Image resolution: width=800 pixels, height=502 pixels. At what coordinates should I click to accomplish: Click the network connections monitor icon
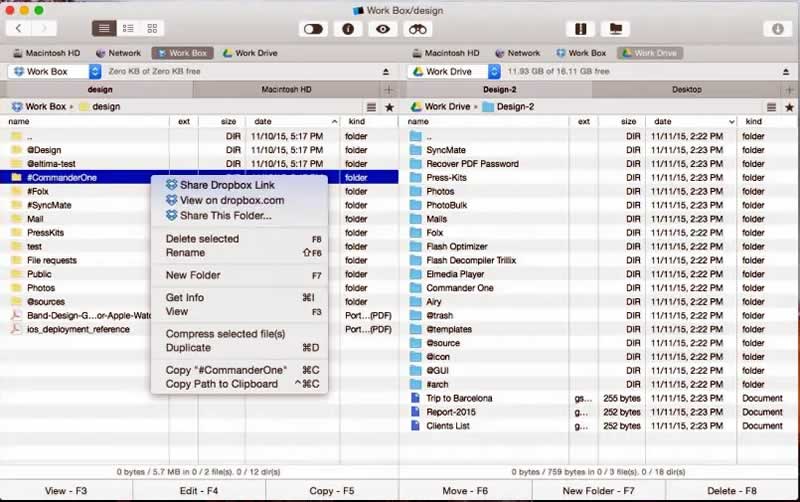point(614,29)
